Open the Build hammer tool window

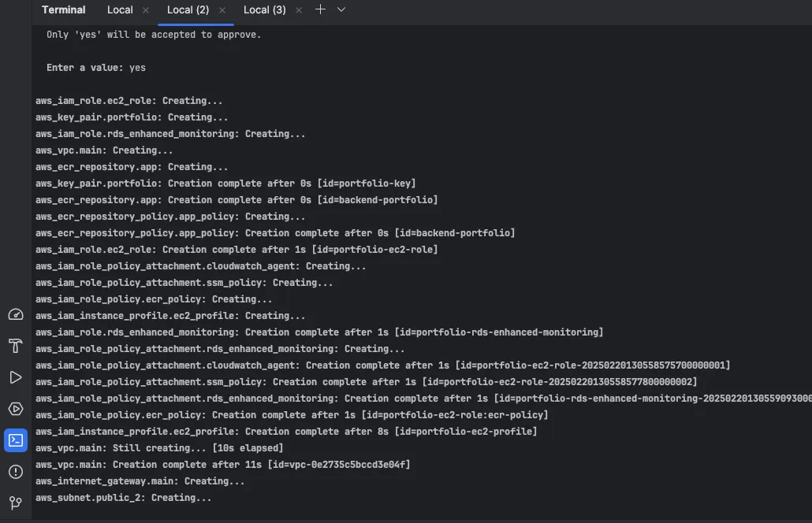pos(16,346)
